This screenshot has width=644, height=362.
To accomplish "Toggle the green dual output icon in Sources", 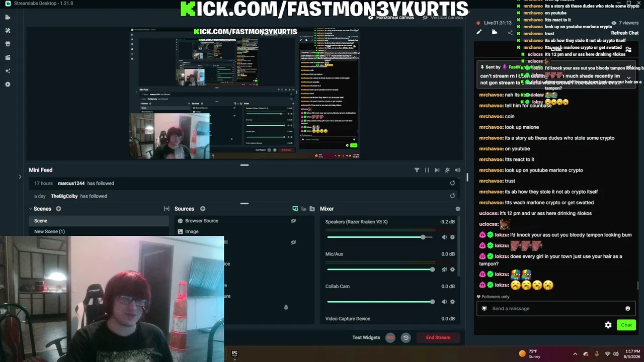I will pos(295,209).
